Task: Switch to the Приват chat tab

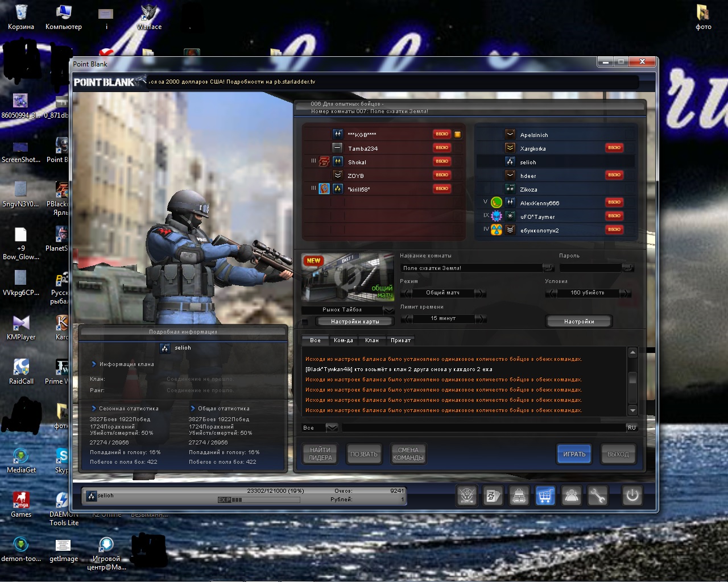Action: pyautogui.click(x=400, y=340)
